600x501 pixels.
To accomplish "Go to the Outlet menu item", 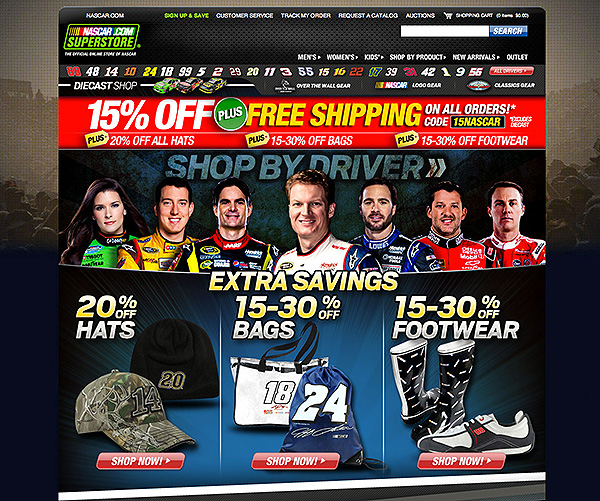I will point(517,57).
